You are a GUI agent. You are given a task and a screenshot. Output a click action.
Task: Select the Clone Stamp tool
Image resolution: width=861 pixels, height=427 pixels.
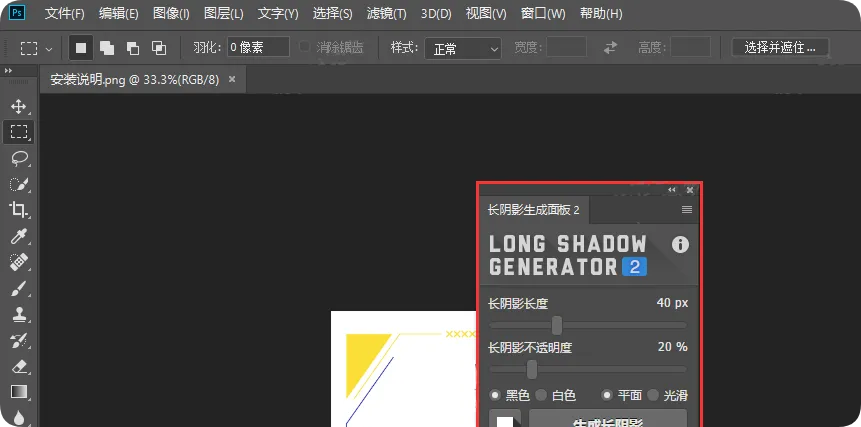pyautogui.click(x=19, y=314)
